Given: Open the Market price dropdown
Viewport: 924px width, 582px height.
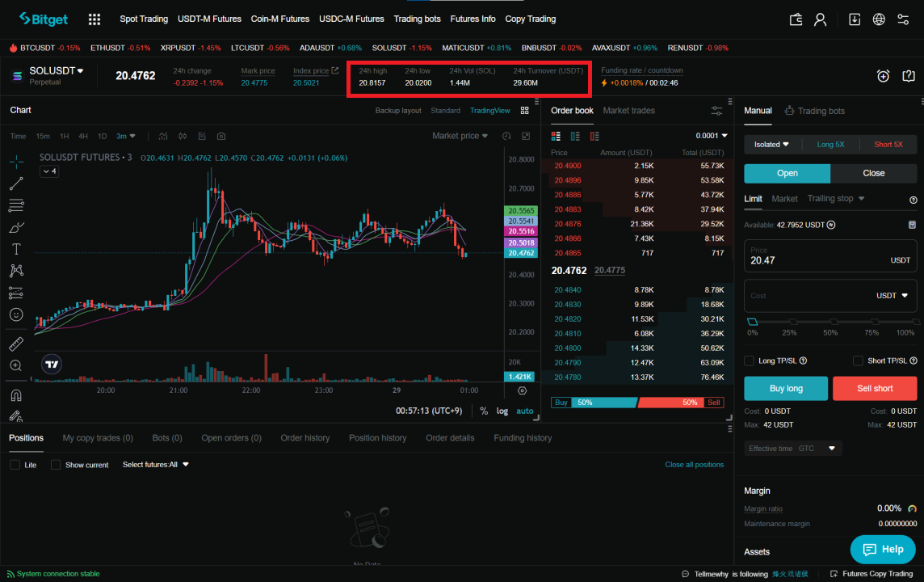Looking at the screenshot, I should 460,136.
